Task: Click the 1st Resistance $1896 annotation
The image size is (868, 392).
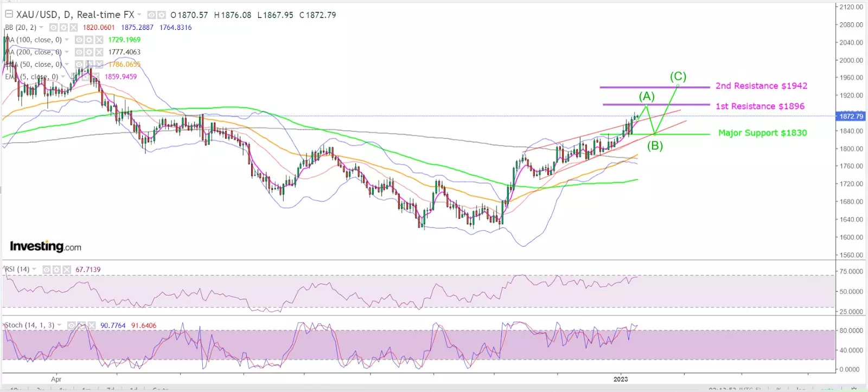Action: (x=760, y=106)
